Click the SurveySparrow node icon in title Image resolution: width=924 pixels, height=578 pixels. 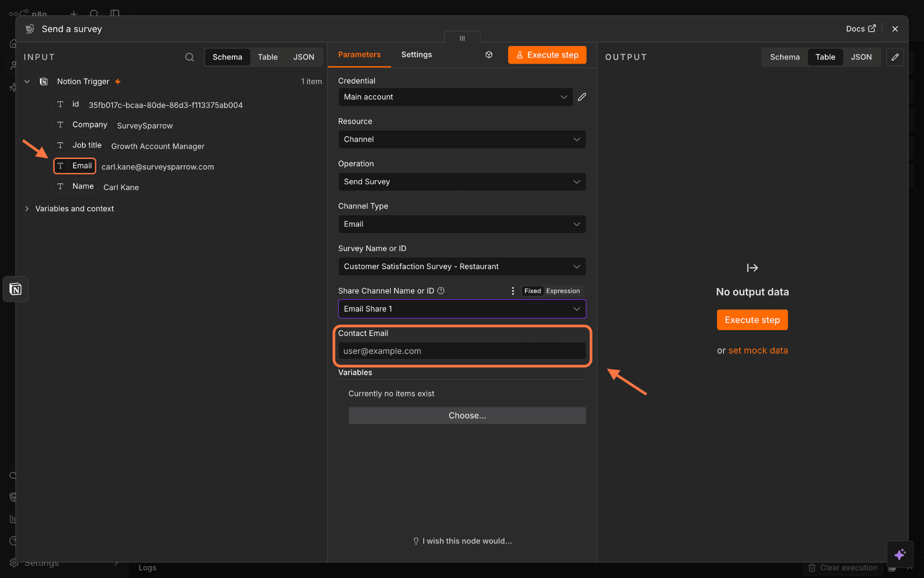(30, 29)
